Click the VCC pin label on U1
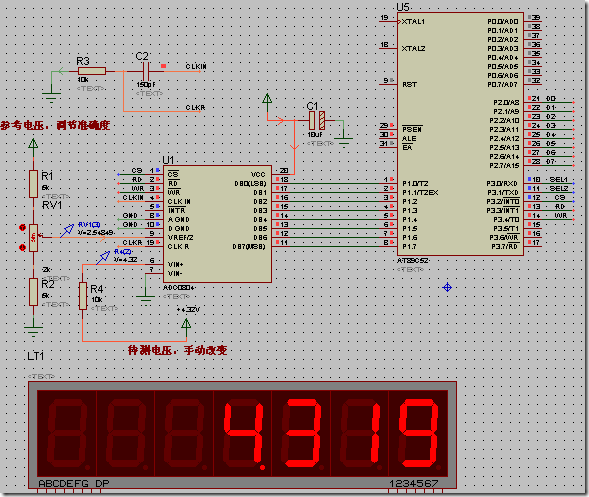This screenshot has width=589, height=497. 258,175
